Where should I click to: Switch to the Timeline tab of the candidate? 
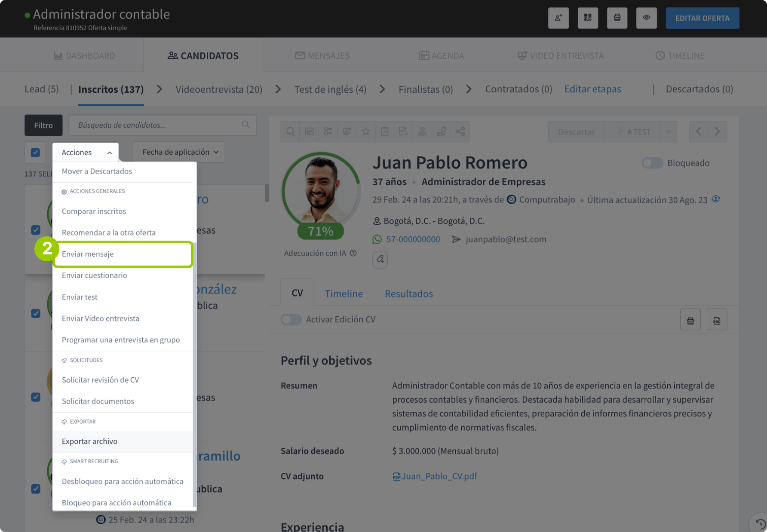click(344, 294)
